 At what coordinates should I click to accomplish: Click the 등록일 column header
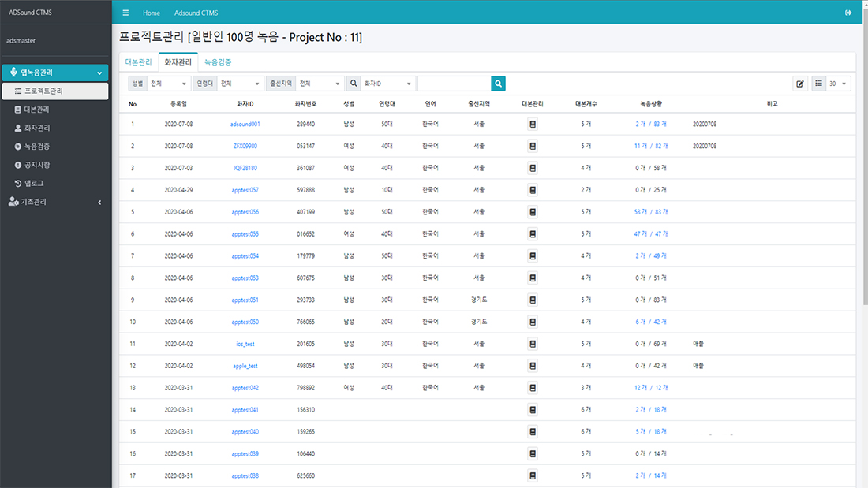(x=178, y=104)
